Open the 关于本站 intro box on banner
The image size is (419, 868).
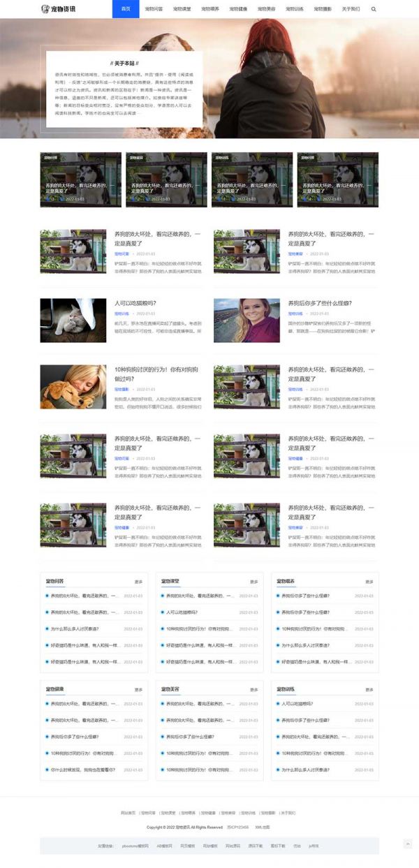124,89
